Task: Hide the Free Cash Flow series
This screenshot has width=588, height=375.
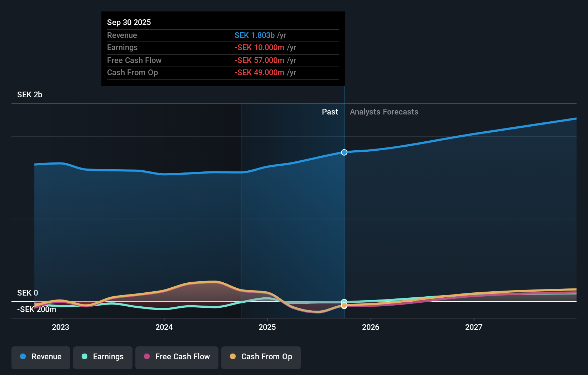Action: point(177,357)
